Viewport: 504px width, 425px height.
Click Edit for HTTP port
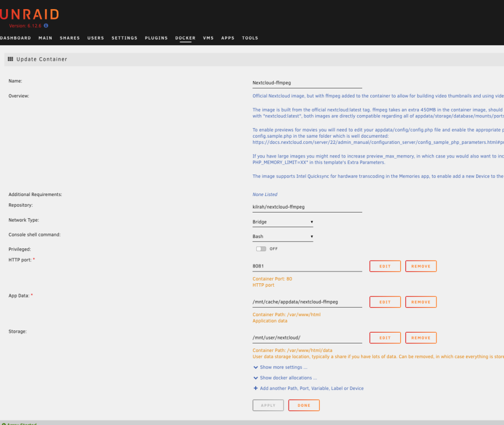[385, 266]
